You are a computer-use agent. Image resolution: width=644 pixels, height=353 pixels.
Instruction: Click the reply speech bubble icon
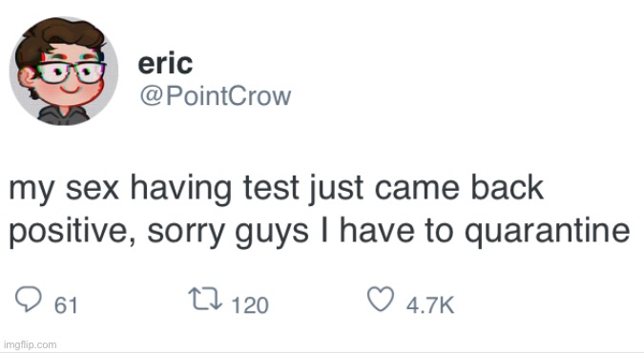[28, 300]
